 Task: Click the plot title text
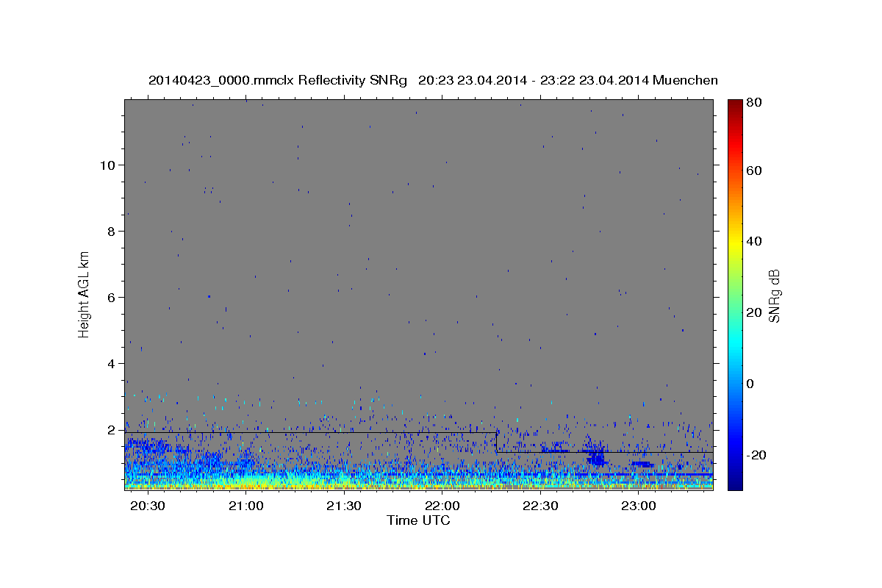click(433, 80)
